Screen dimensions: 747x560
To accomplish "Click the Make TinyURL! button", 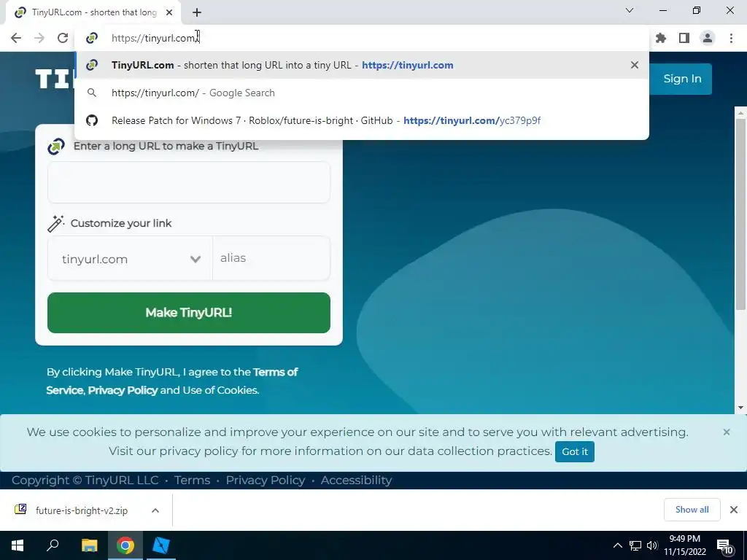I will tap(189, 313).
